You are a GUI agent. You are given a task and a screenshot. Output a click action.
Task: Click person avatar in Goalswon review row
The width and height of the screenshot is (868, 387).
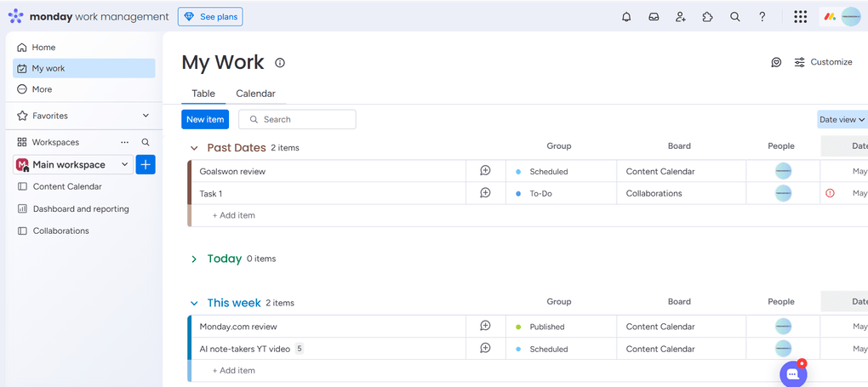coord(783,171)
